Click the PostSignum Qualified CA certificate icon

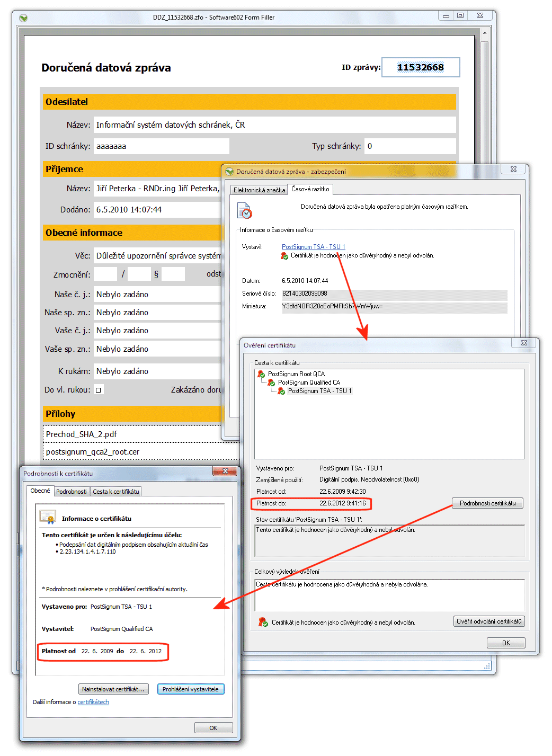pos(271,383)
